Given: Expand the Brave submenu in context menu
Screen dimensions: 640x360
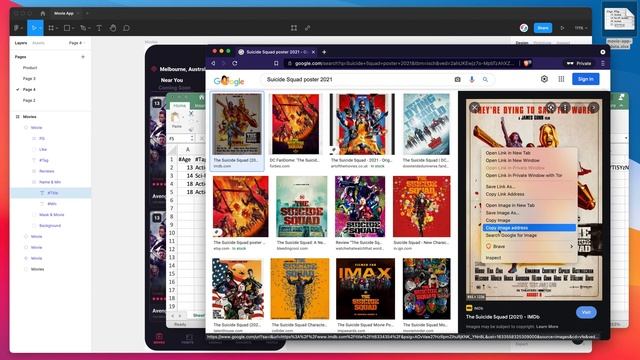Looking at the screenshot, I should [571, 247].
